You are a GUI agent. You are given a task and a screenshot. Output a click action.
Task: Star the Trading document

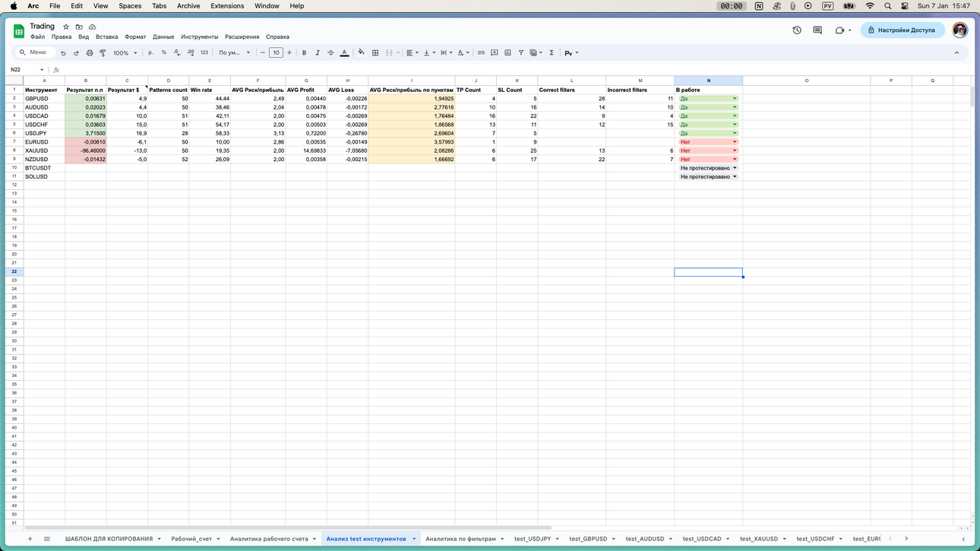[66, 27]
